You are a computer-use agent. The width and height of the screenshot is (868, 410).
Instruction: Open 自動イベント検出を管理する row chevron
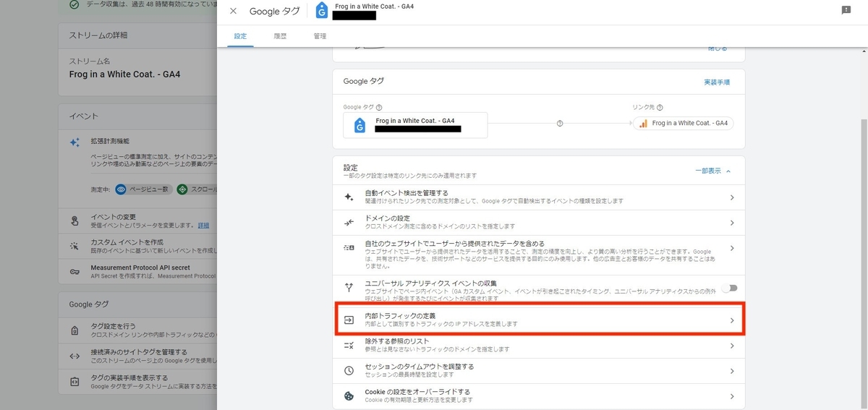point(732,197)
